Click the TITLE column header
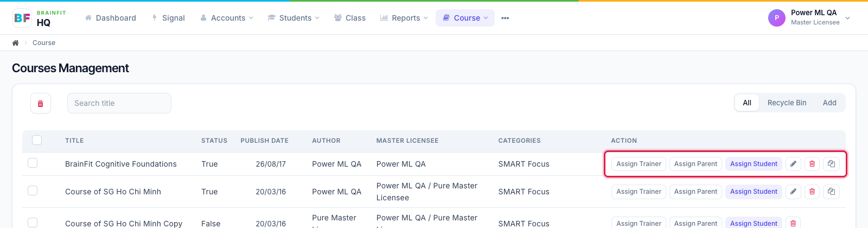 click(x=74, y=141)
